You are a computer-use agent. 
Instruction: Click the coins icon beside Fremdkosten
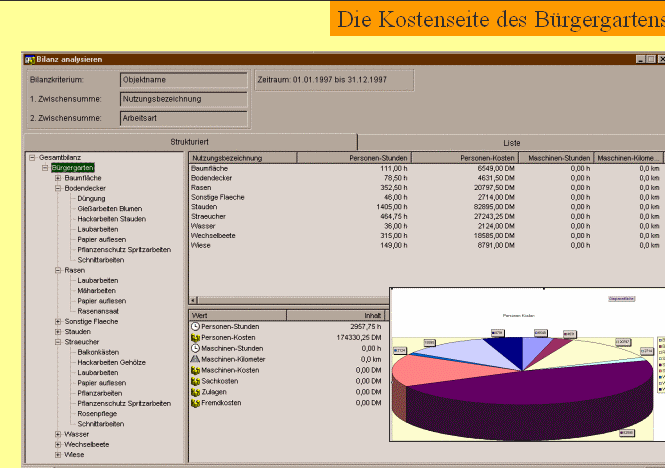195,403
